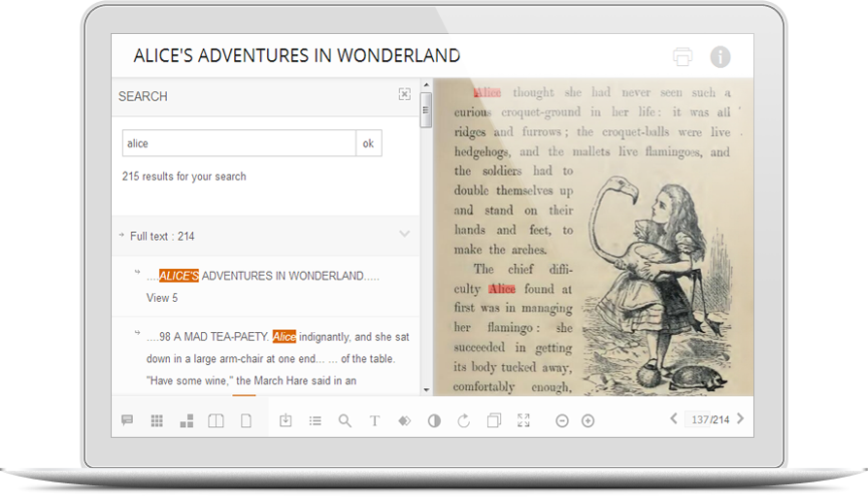Click the magnifier search icon in toolbar
The height and width of the screenshot is (497, 868).
[345, 421]
